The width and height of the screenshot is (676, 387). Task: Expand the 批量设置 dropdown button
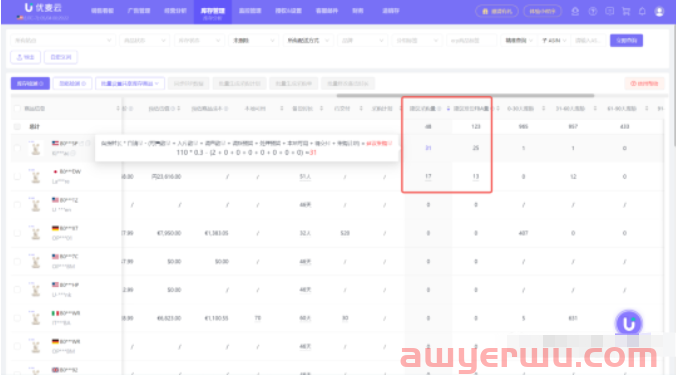tap(130, 83)
